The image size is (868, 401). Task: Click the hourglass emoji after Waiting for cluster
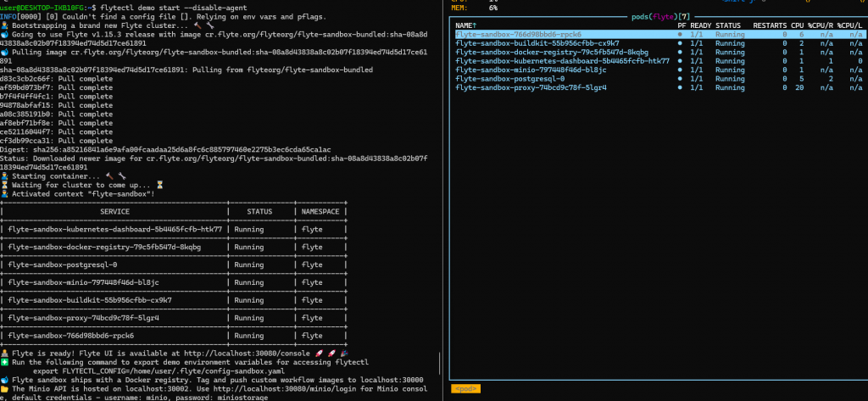160,185
